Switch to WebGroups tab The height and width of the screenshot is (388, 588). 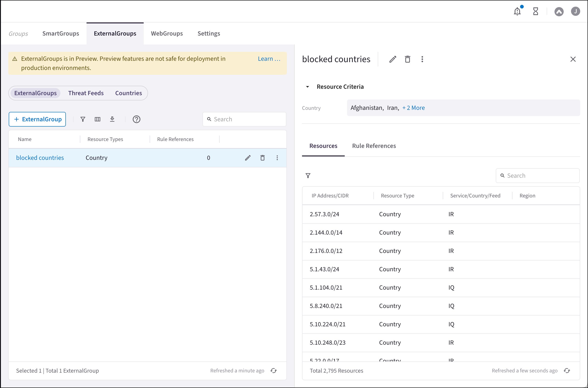point(167,34)
